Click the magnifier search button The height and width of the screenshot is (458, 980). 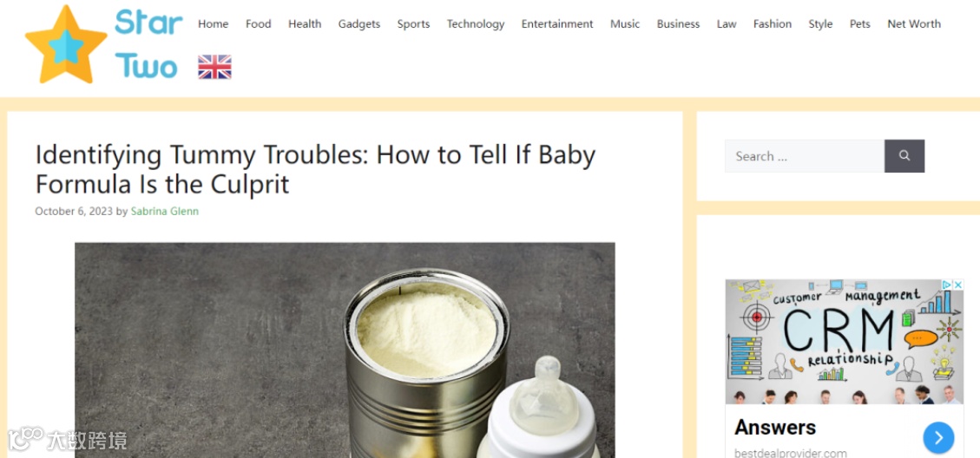(x=904, y=155)
